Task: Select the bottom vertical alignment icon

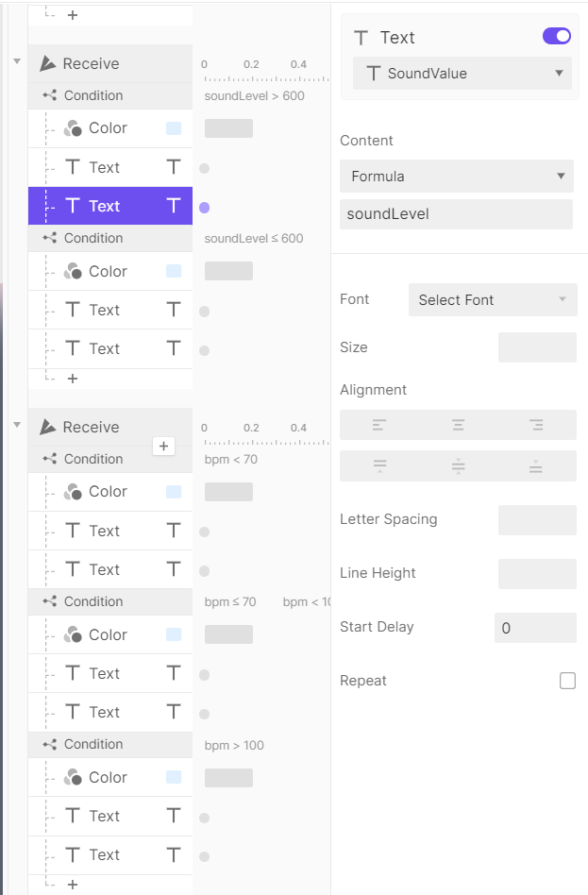Action: [536, 465]
